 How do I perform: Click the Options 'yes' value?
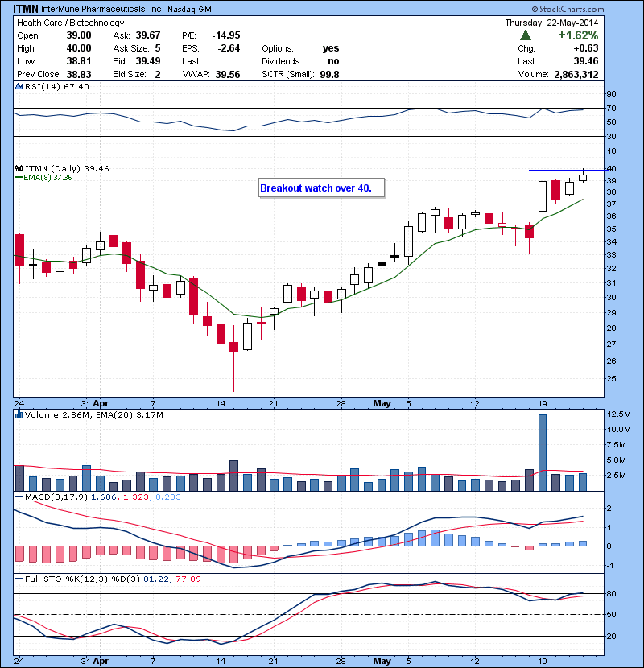coord(331,48)
